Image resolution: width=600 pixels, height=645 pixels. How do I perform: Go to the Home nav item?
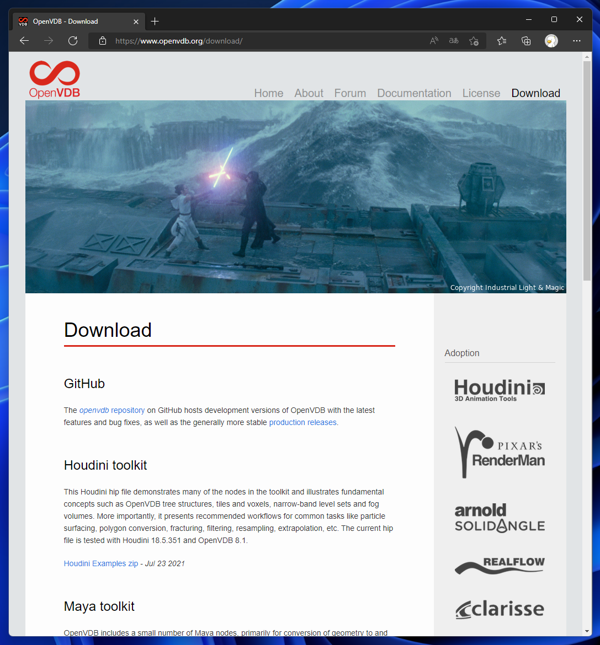(x=269, y=93)
